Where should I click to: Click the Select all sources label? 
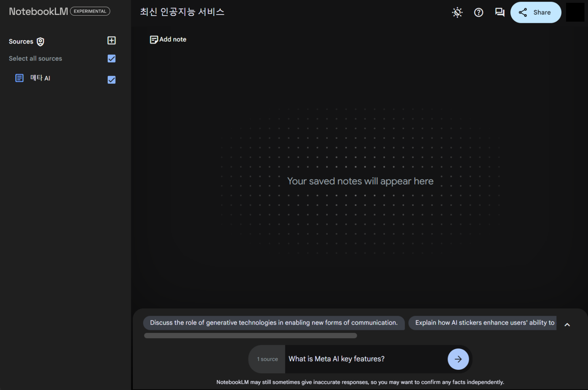[35, 59]
